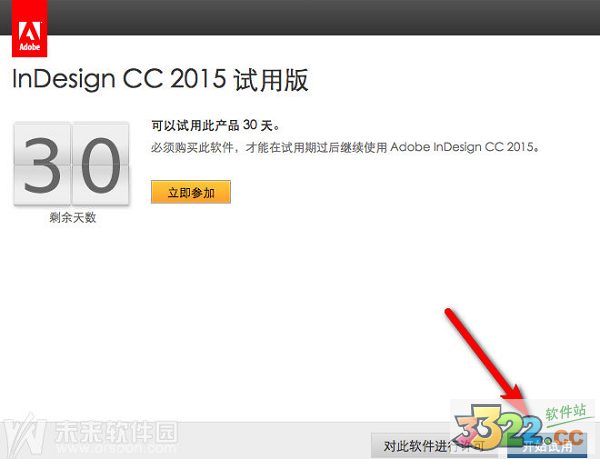Click the green 软件站 watermark text
This screenshot has height=459, width=600.
coord(566,413)
